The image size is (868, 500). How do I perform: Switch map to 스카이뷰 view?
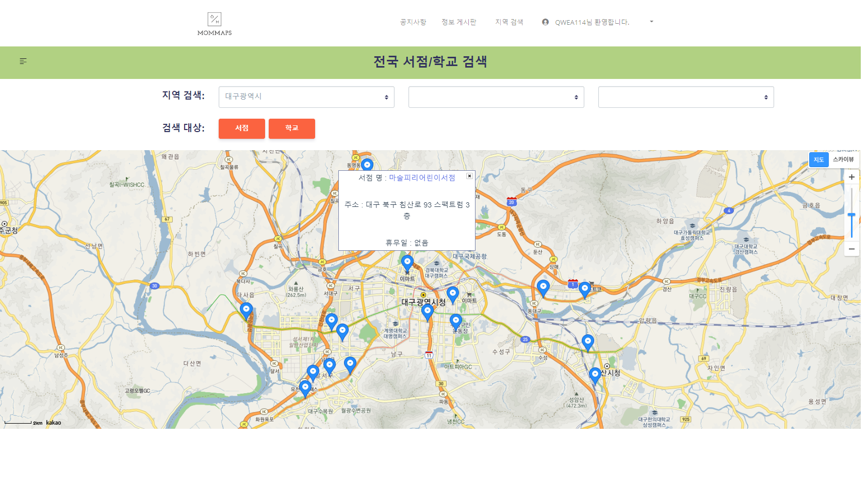click(x=845, y=159)
